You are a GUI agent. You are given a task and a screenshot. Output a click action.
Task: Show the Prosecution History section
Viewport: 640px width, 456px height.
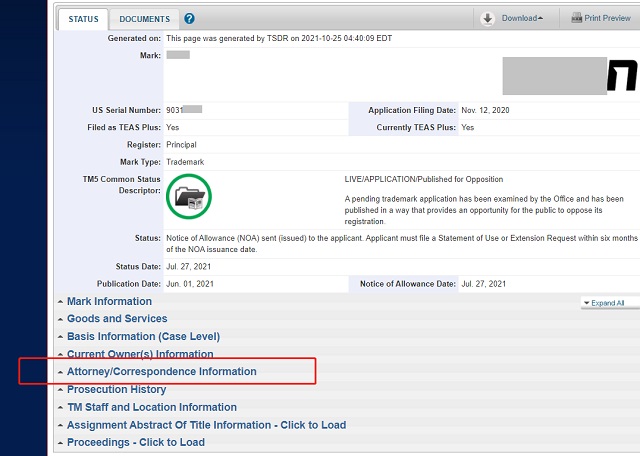point(116,389)
